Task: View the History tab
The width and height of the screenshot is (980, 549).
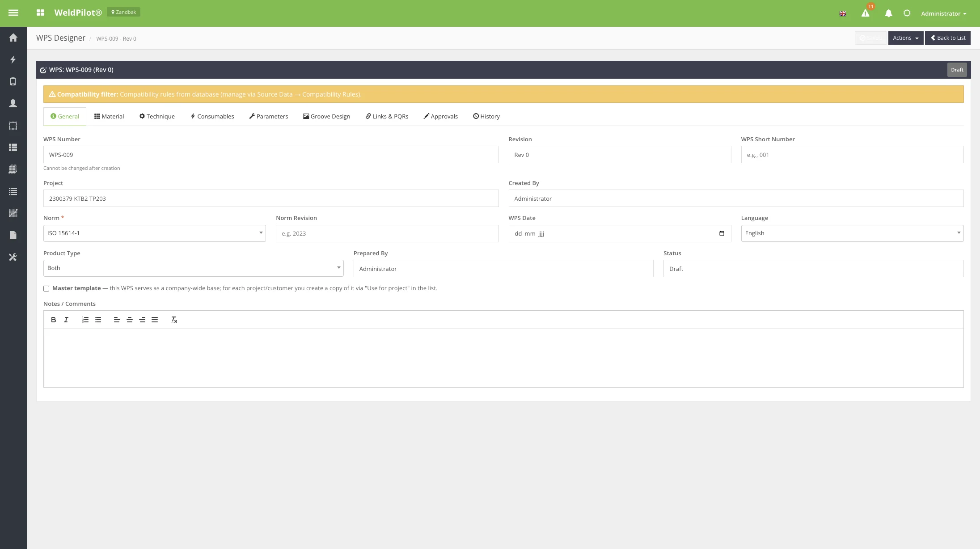Action: click(486, 117)
